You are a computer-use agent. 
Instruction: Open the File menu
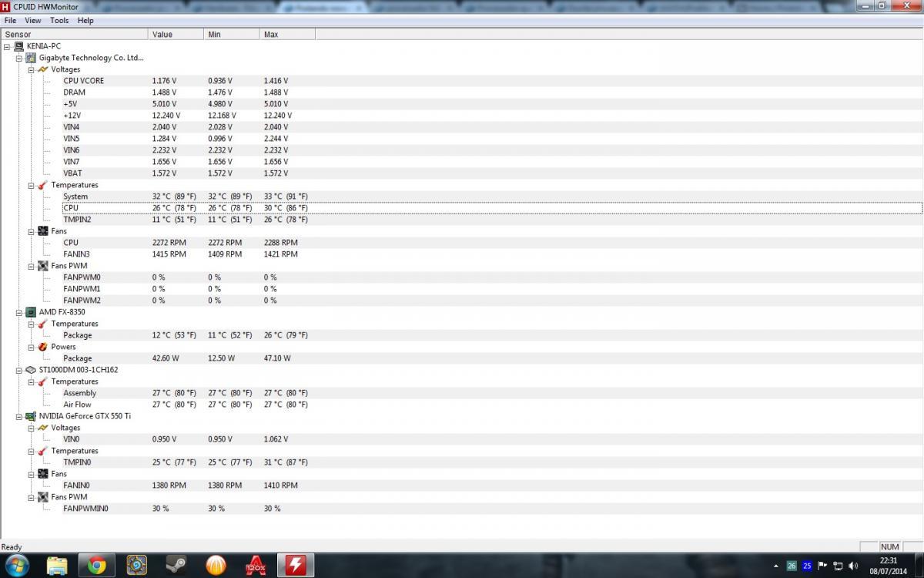click(x=10, y=21)
